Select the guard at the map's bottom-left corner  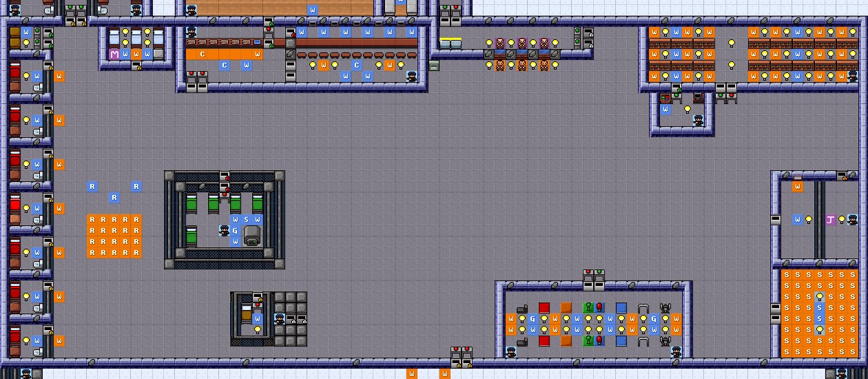click(x=26, y=373)
